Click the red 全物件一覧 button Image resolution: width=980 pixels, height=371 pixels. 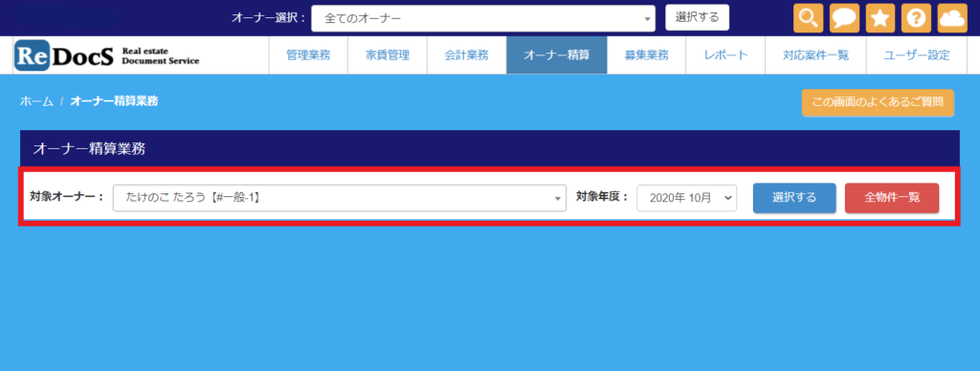point(892,198)
